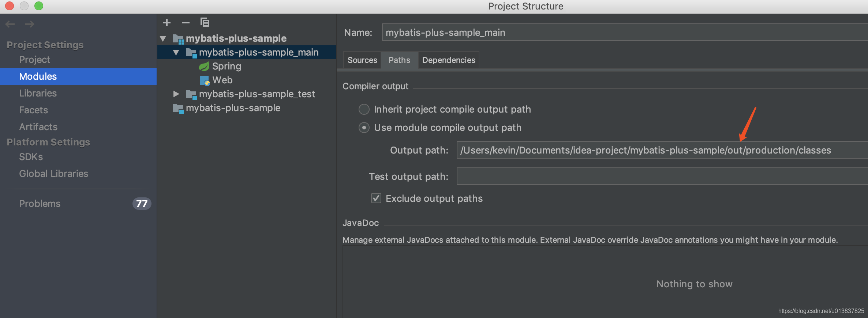Open the Problems list
The image size is (868, 318).
click(40, 204)
